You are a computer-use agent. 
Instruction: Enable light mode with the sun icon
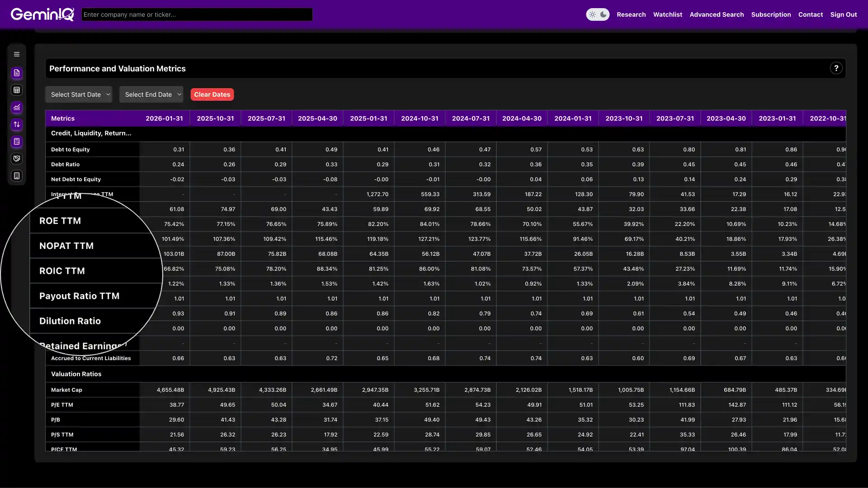tap(592, 14)
